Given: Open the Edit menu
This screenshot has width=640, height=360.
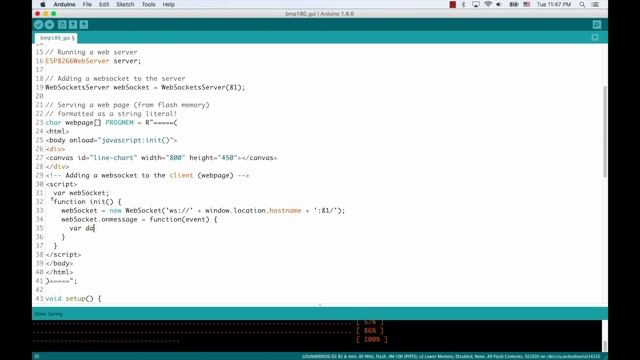Looking at the screenshot, I should tap(104, 4).
